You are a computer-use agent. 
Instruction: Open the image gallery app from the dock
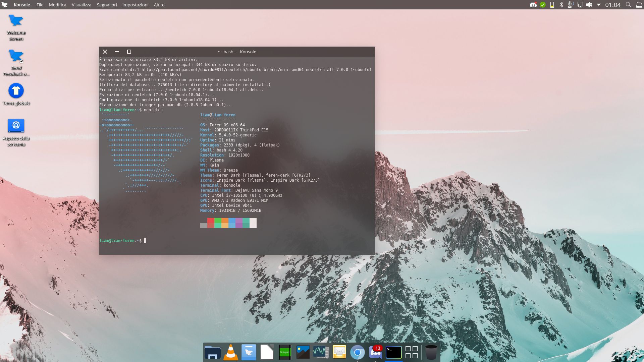(x=303, y=352)
